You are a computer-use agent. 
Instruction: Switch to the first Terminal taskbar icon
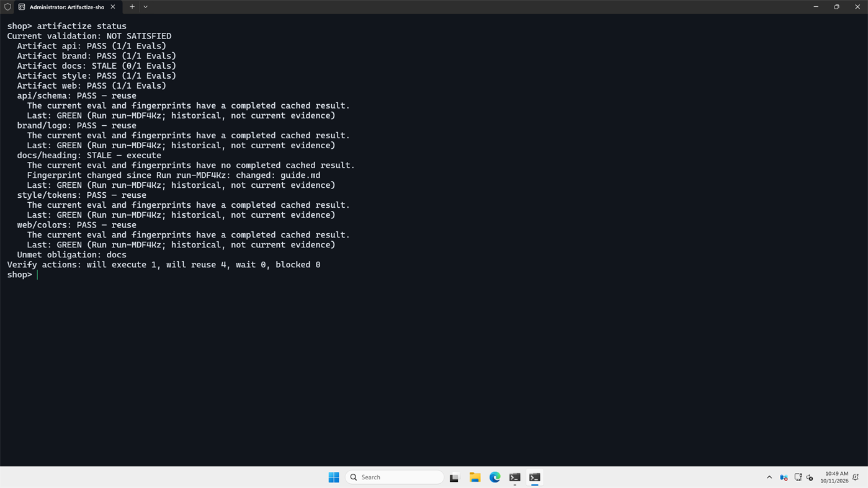click(514, 477)
